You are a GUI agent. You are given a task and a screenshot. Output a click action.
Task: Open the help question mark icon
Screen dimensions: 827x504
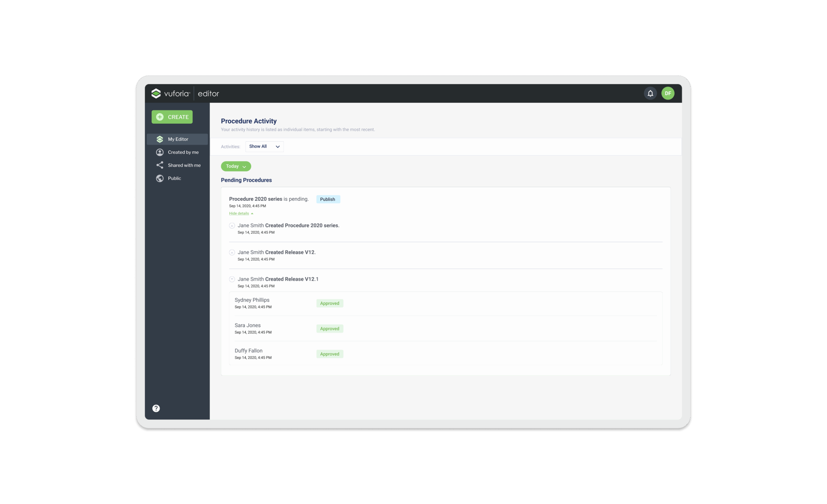[156, 408]
